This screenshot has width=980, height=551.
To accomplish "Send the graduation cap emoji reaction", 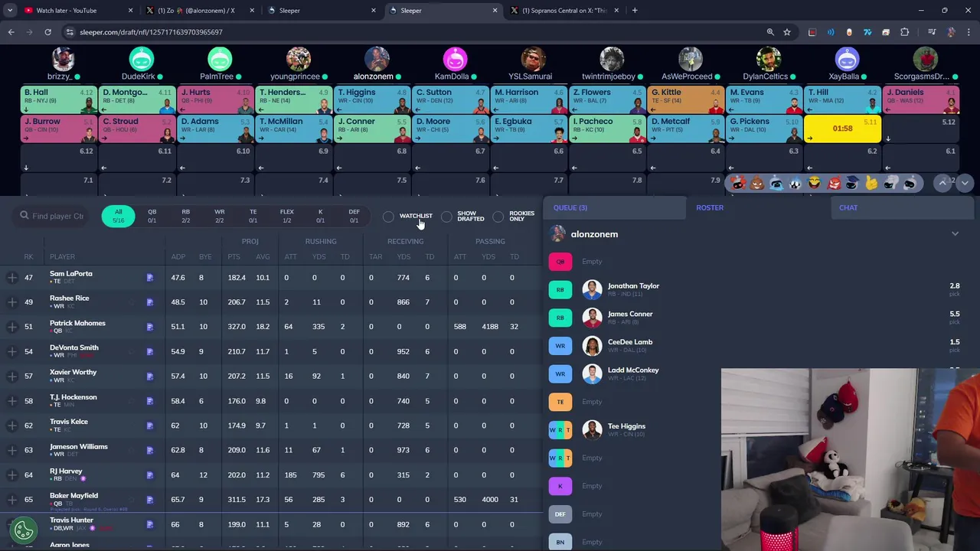I will coord(852,183).
